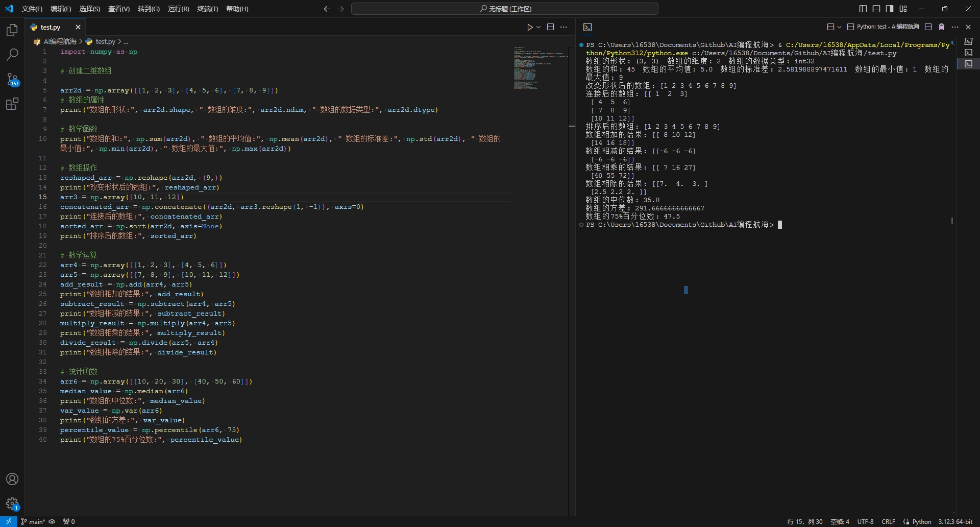Go forward using the title bar arrow
Viewport: 980px width, 527px height.
pyautogui.click(x=340, y=9)
